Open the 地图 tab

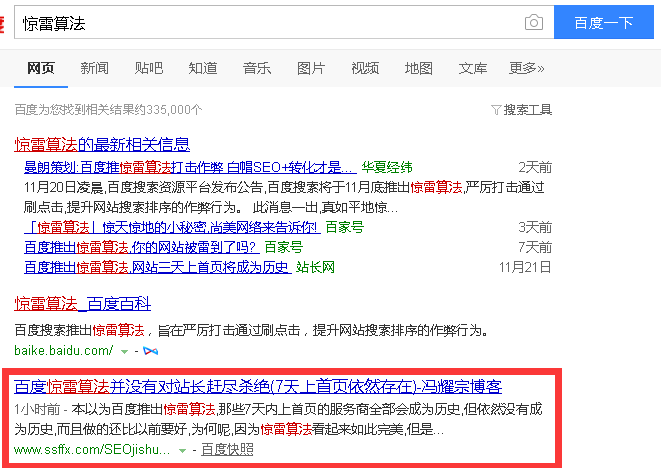click(x=419, y=68)
